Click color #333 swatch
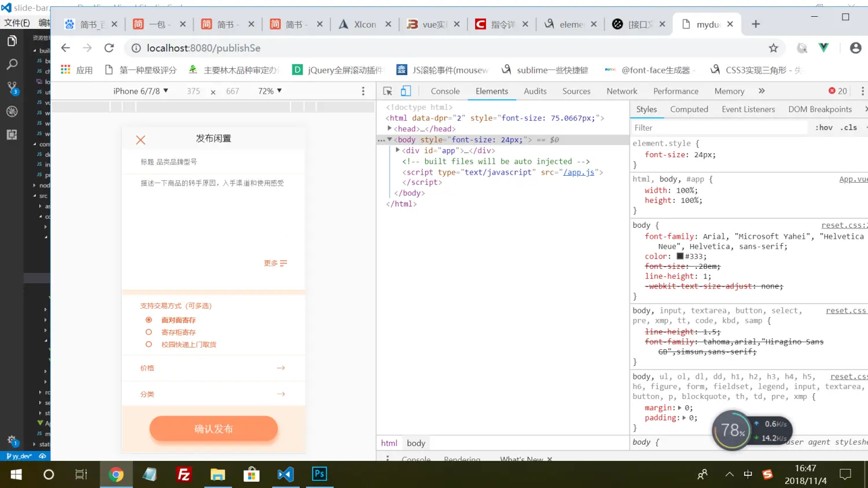The image size is (868, 488). point(680,256)
